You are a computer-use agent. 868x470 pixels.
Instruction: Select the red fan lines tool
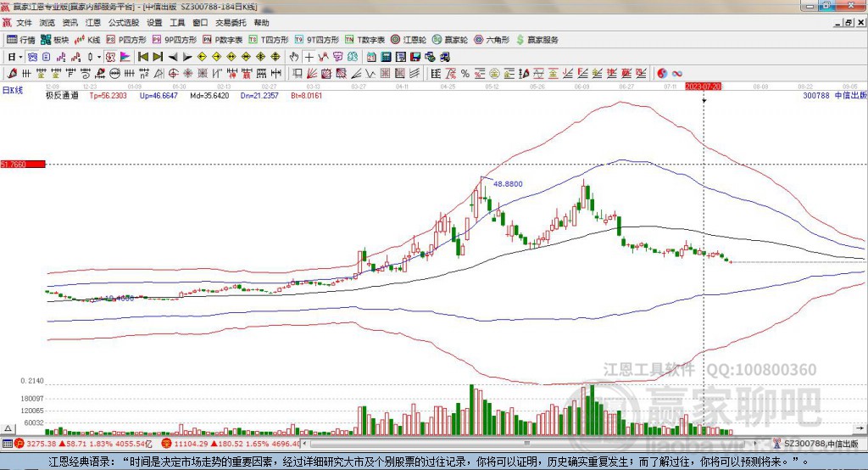pos(312,73)
